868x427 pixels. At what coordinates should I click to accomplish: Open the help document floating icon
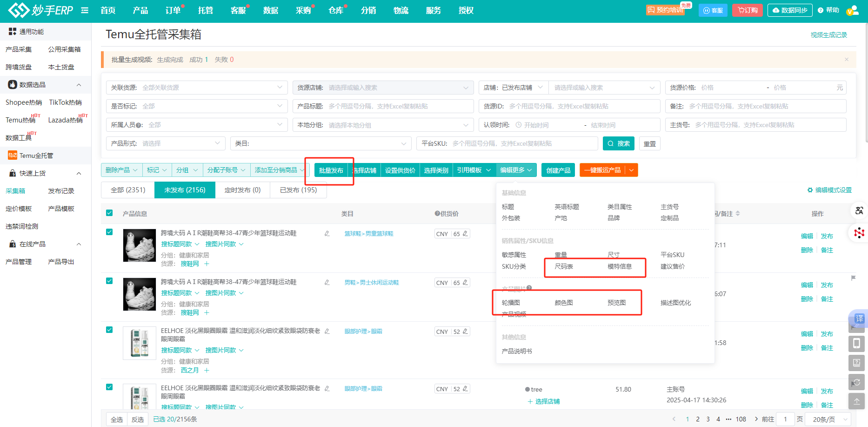click(857, 363)
